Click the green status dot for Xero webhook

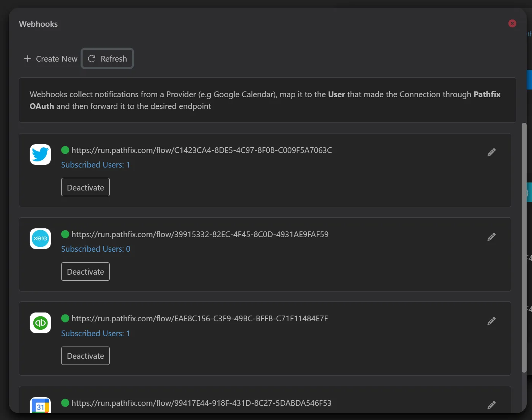click(x=65, y=234)
